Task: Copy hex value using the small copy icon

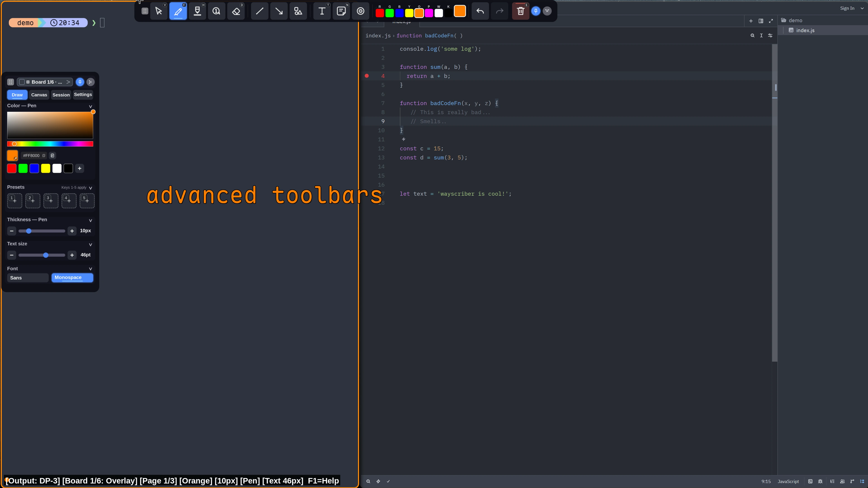Action: [x=44, y=156]
